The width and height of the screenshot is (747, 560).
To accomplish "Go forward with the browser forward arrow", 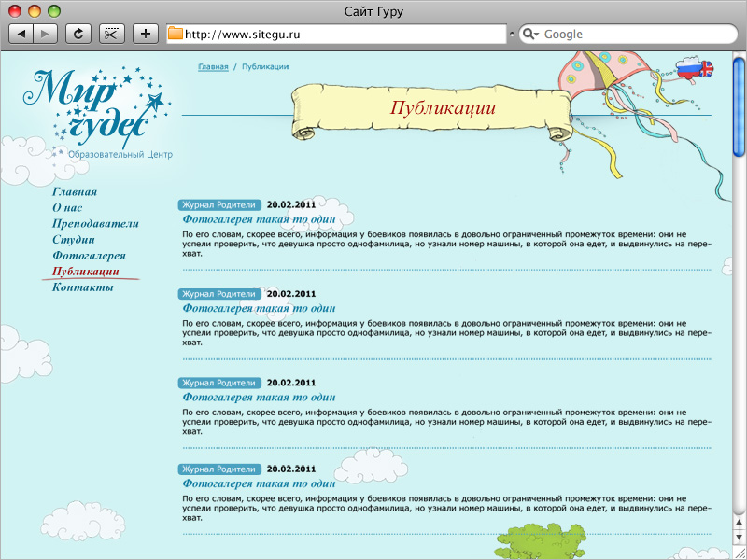I will [45, 34].
